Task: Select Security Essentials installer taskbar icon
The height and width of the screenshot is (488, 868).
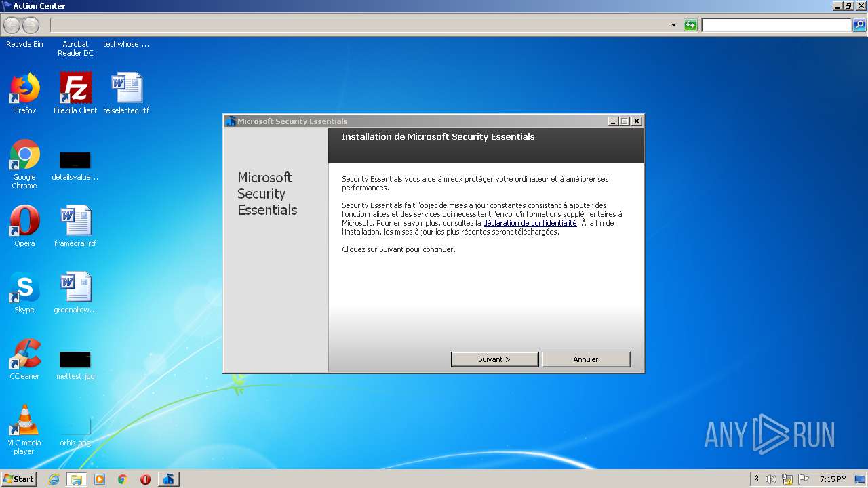Action: [168, 479]
